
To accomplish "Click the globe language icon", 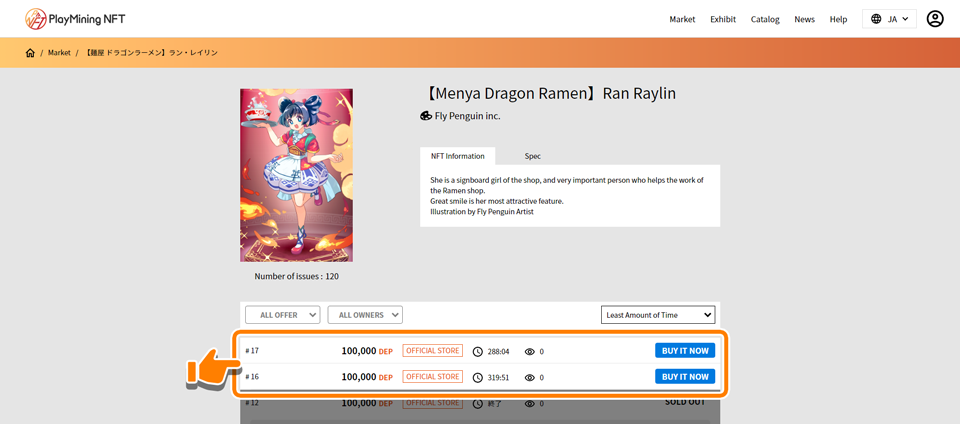I will (876, 19).
